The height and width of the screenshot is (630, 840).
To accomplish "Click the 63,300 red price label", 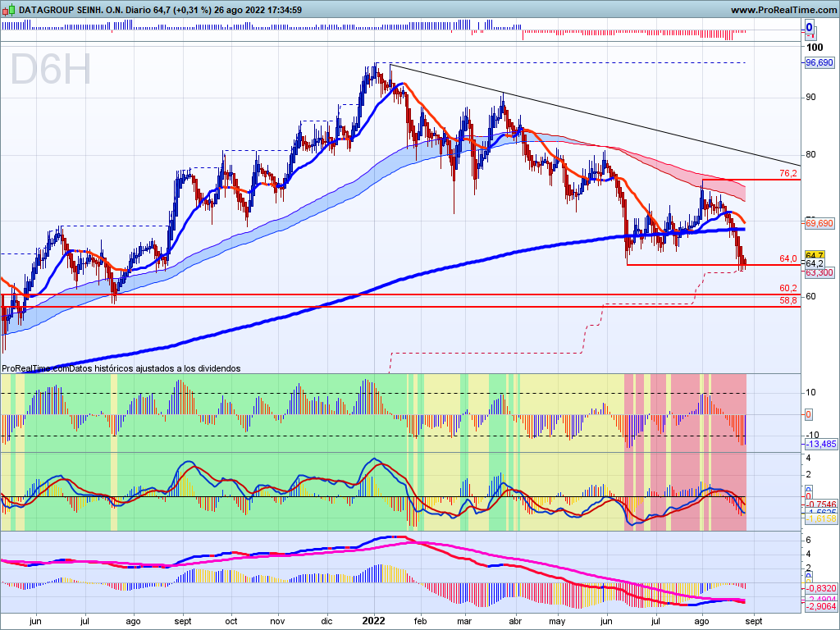I will coord(819,272).
